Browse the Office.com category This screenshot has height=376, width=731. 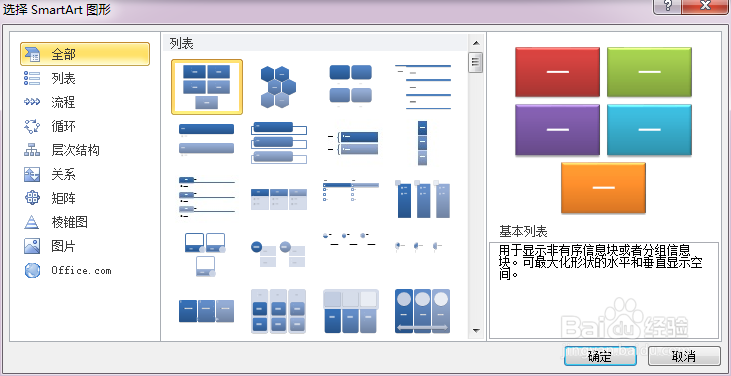pyautogui.click(x=81, y=270)
